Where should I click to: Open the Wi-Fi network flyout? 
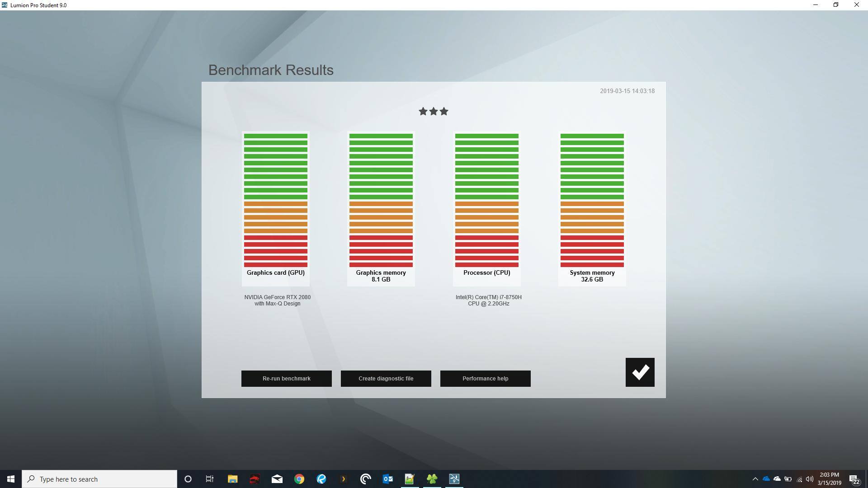[x=800, y=479]
